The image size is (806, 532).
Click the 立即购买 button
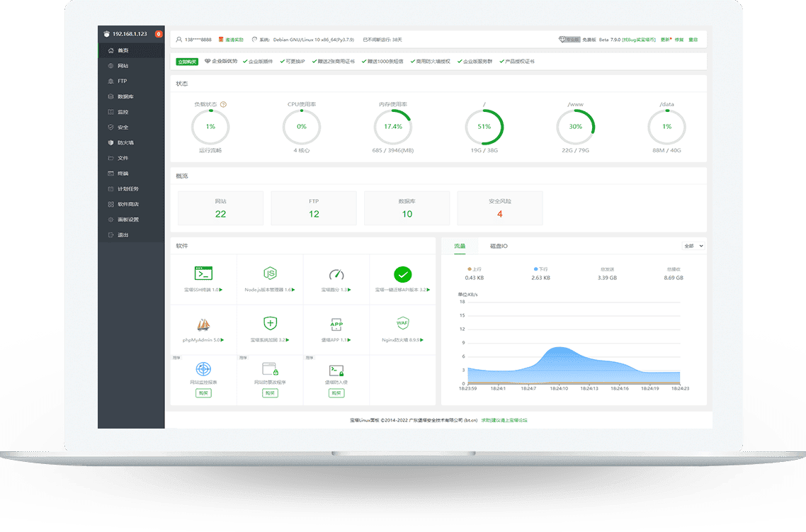tap(187, 62)
